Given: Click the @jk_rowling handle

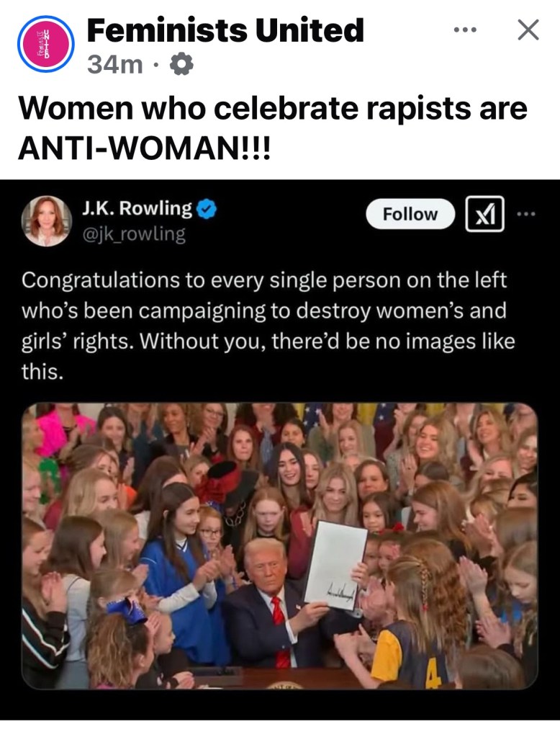Looking at the screenshot, I should click(x=134, y=234).
